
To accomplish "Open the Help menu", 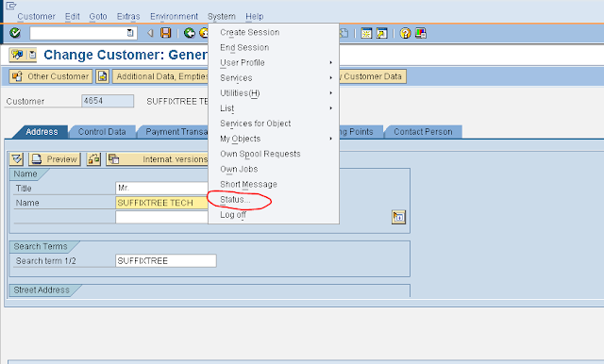I will click(254, 17).
